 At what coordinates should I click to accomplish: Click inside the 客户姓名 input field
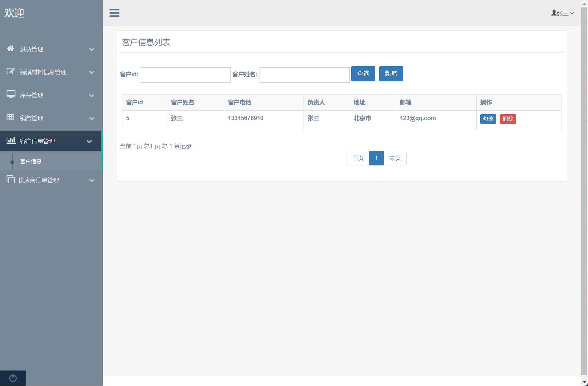click(x=304, y=75)
